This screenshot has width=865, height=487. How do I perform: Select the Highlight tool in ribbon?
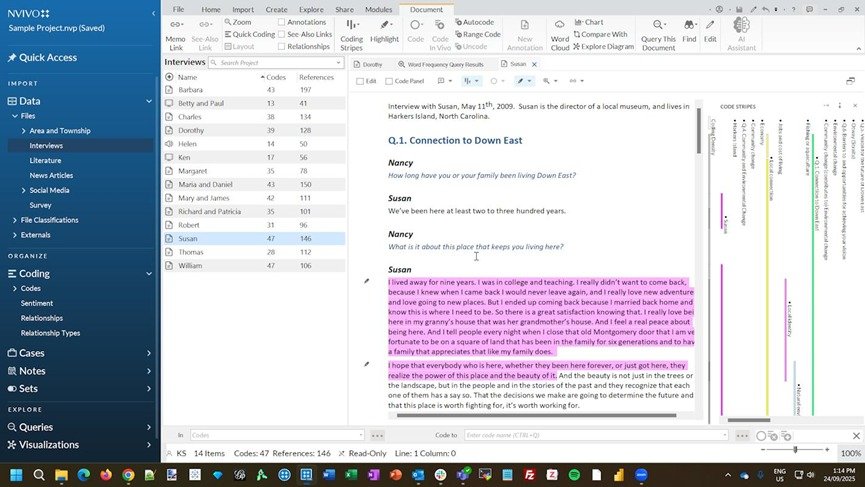pyautogui.click(x=384, y=31)
